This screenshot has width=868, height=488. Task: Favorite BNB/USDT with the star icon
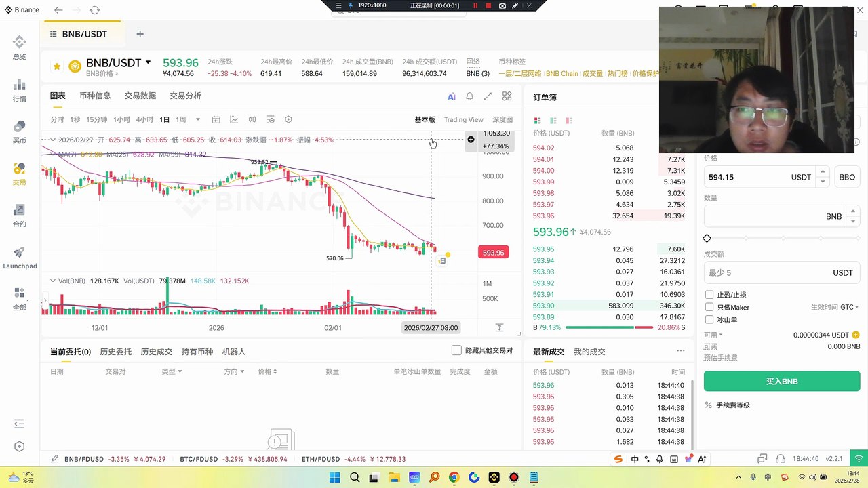coord(57,66)
